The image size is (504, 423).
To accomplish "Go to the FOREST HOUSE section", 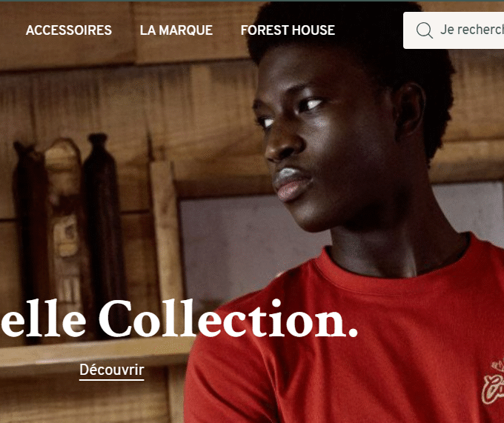I will click(x=288, y=30).
